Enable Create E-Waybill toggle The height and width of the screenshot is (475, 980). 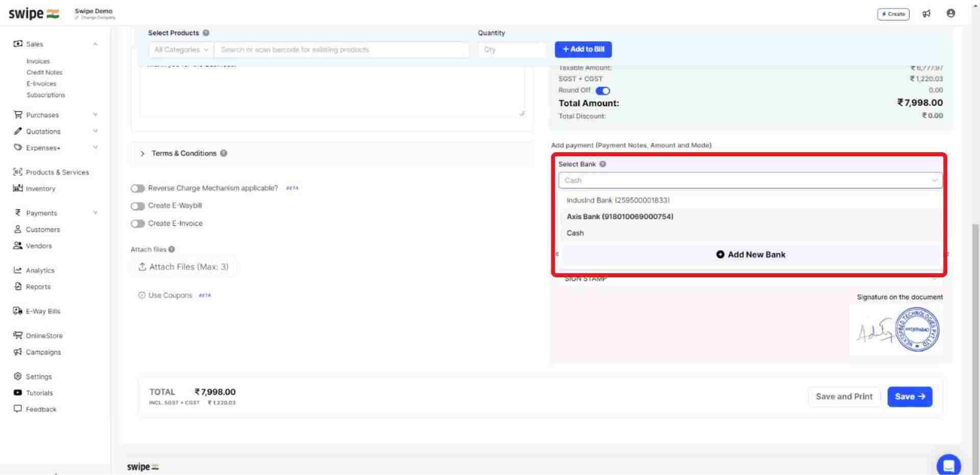click(138, 206)
